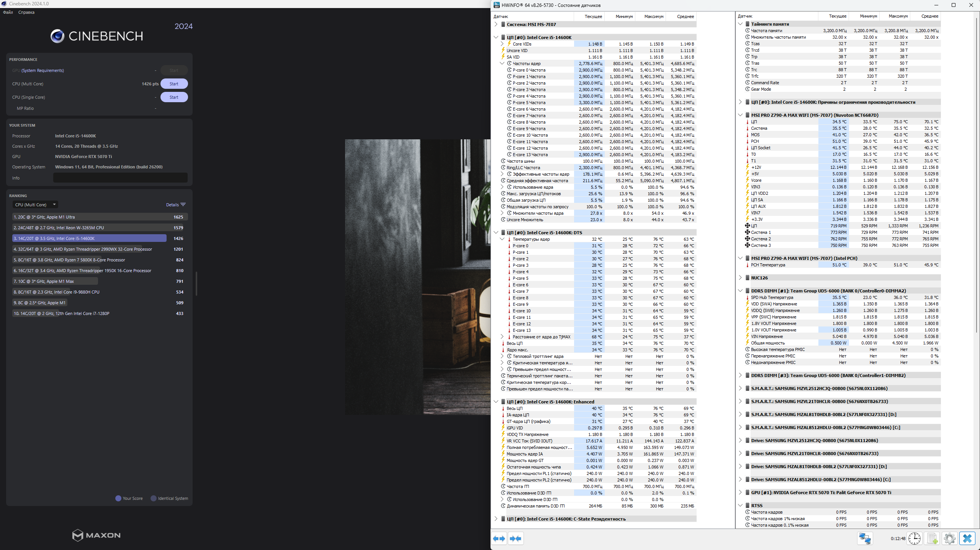Start the CPU Multi Core benchmark
Screen dimensions: 980x550
tap(174, 84)
